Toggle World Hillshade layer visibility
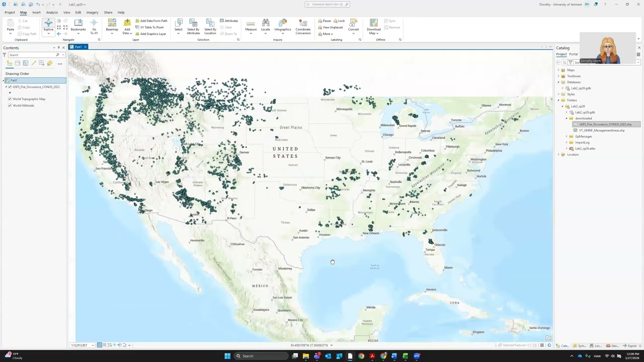644x362 pixels. 10,106
